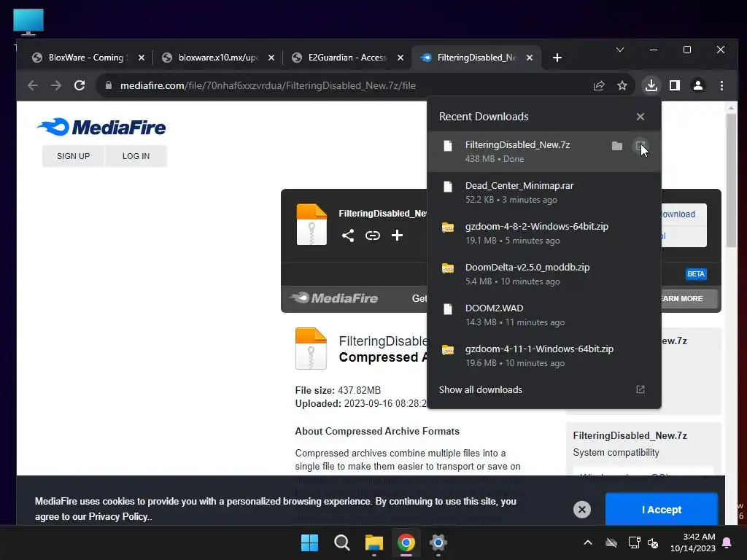Open the Windows Start menu
Image resolution: width=747 pixels, height=560 pixels.
(x=309, y=542)
